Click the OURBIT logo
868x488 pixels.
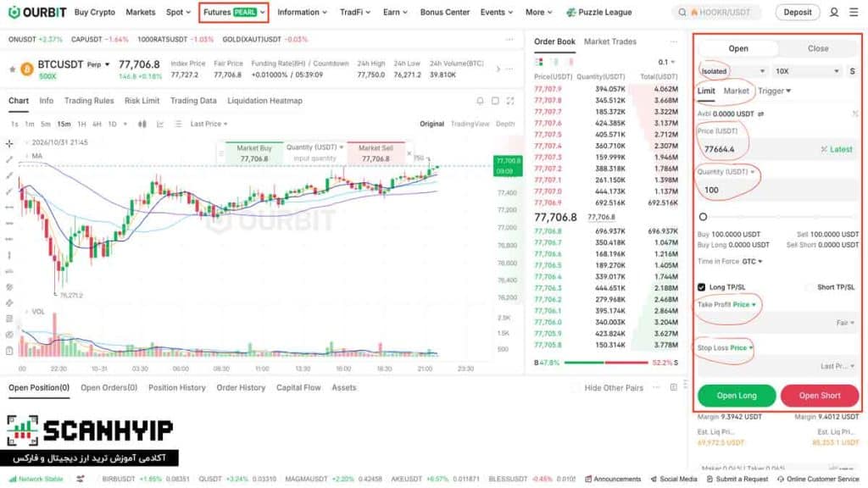[37, 12]
